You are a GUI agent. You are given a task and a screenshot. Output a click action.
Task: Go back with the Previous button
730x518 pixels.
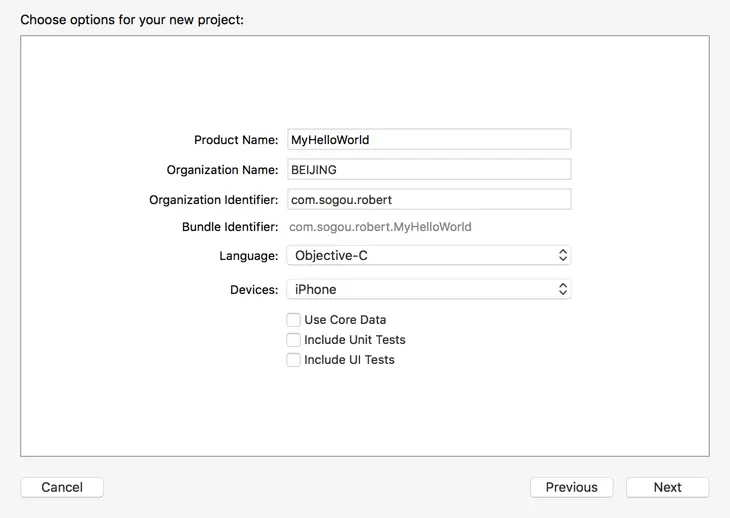(571, 487)
